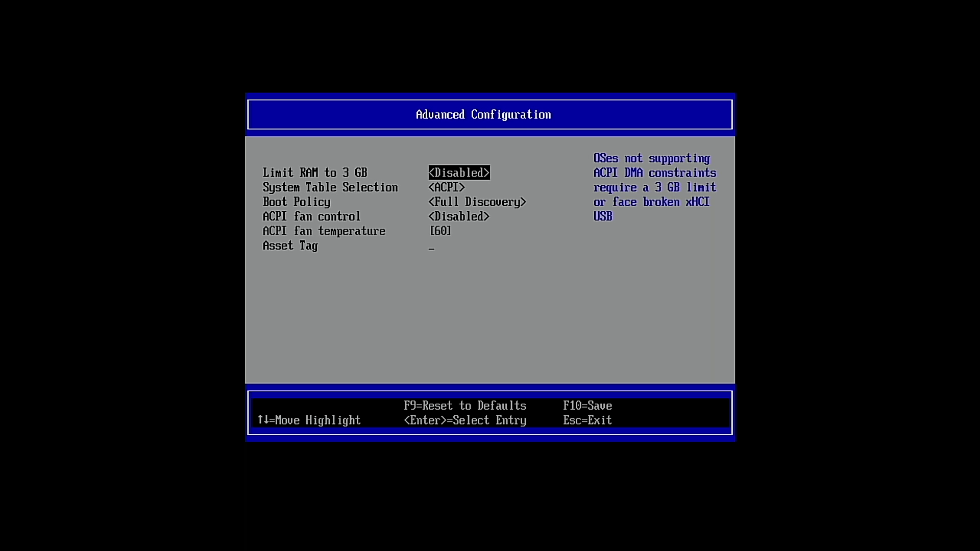Image resolution: width=980 pixels, height=551 pixels.
Task: Select the Limit RAM to 3 GB label
Action: (315, 173)
